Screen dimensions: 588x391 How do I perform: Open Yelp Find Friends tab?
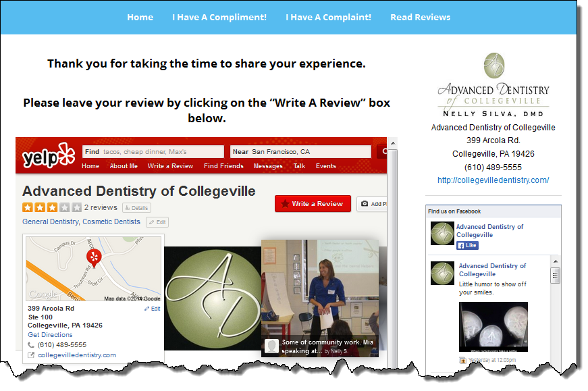coord(223,166)
